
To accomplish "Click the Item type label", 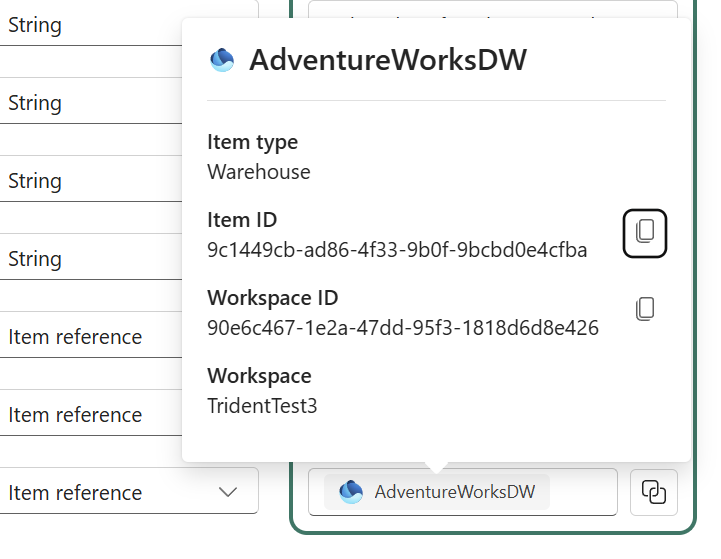I will tap(252, 143).
